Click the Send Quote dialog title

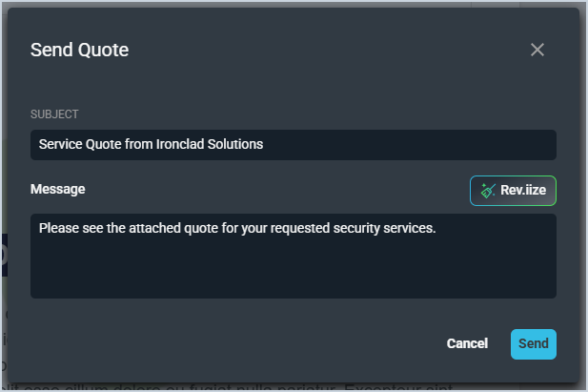click(79, 50)
